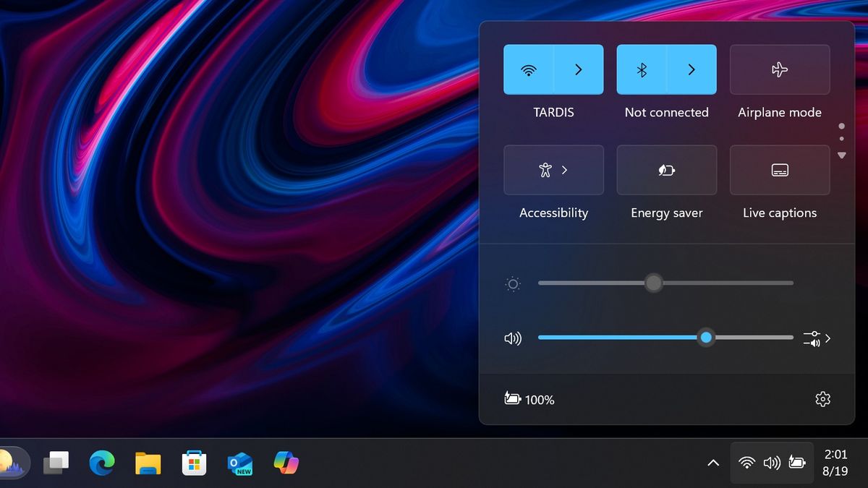This screenshot has height=488, width=868.
Task: Click the volume speaker icon
Action: 513,338
